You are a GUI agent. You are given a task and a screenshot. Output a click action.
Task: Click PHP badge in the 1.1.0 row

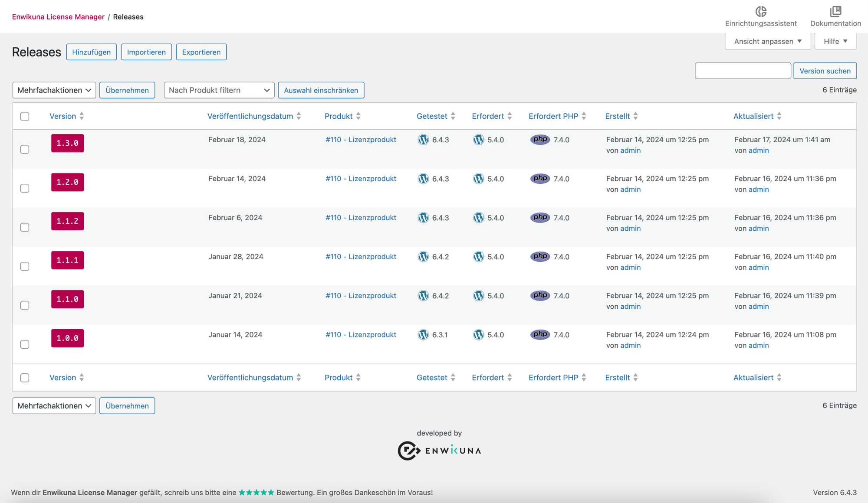tap(540, 296)
